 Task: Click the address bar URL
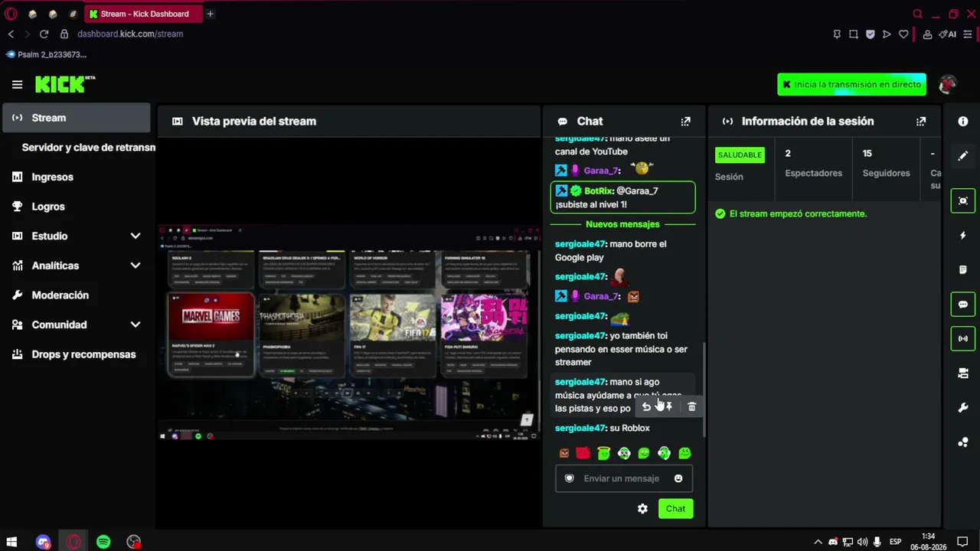coord(130,34)
